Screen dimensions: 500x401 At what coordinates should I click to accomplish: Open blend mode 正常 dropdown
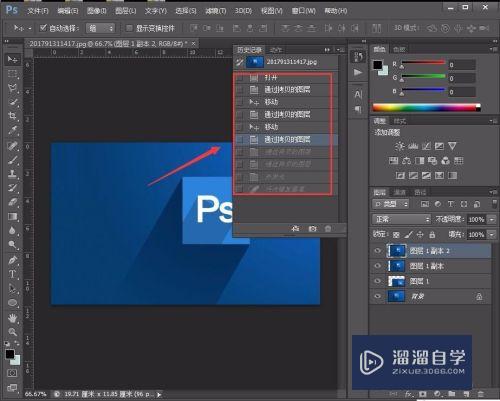[402, 219]
